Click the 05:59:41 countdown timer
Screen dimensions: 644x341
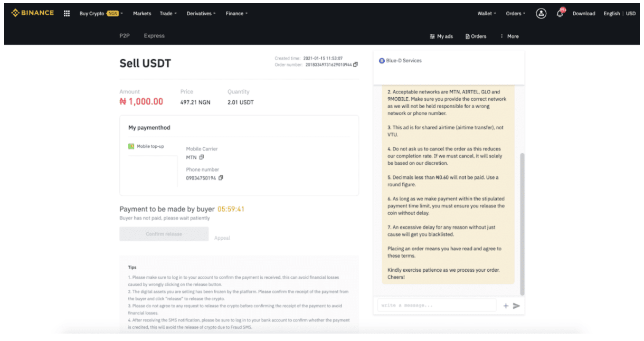(231, 209)
